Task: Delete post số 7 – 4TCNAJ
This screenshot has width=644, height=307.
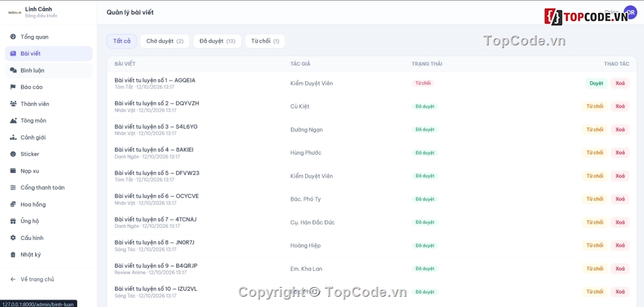Action: [620, 222]
